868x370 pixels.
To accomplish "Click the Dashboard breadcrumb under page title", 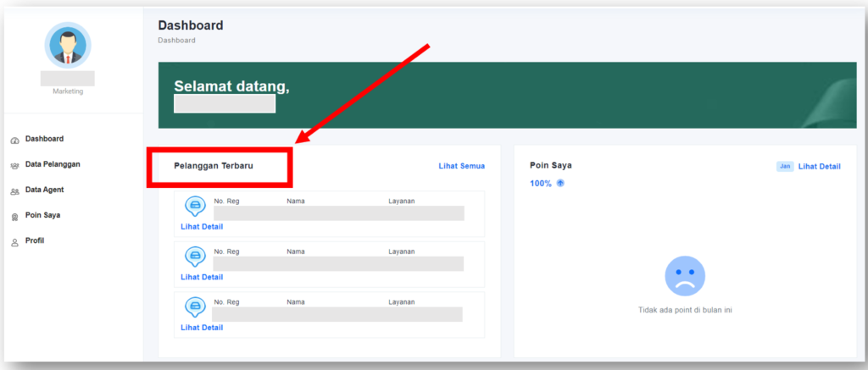I will click(x=176, y=41).
